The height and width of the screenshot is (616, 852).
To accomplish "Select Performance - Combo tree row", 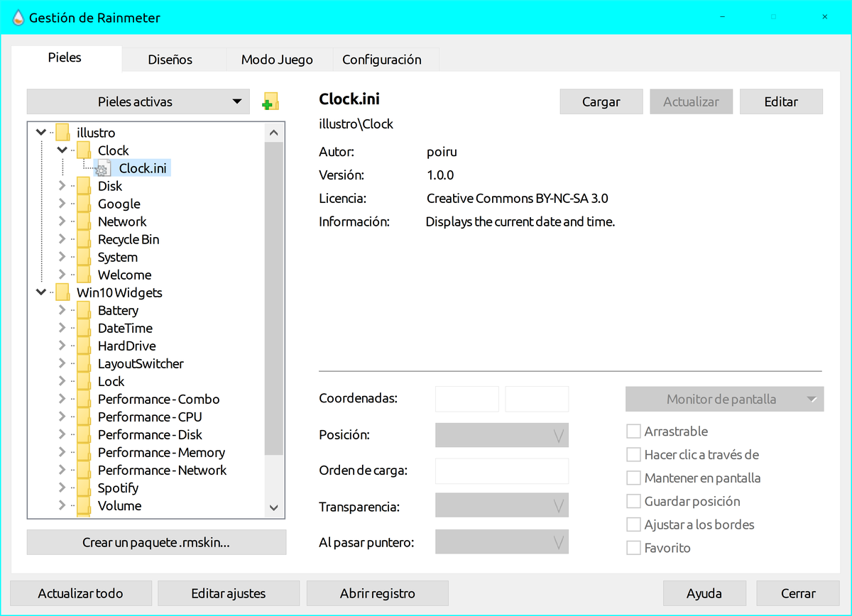I will [x=158, y=399].
